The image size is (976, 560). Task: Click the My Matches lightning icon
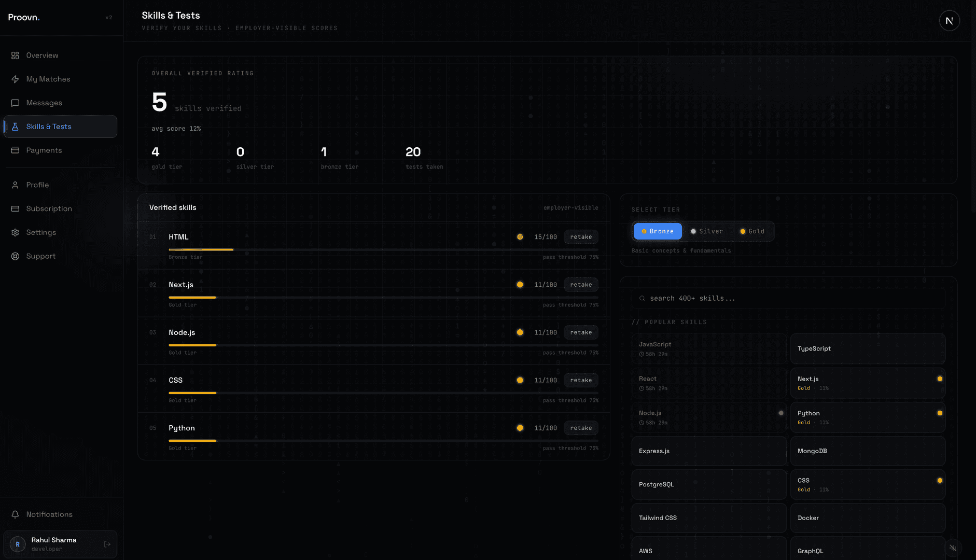coord(15,79)
